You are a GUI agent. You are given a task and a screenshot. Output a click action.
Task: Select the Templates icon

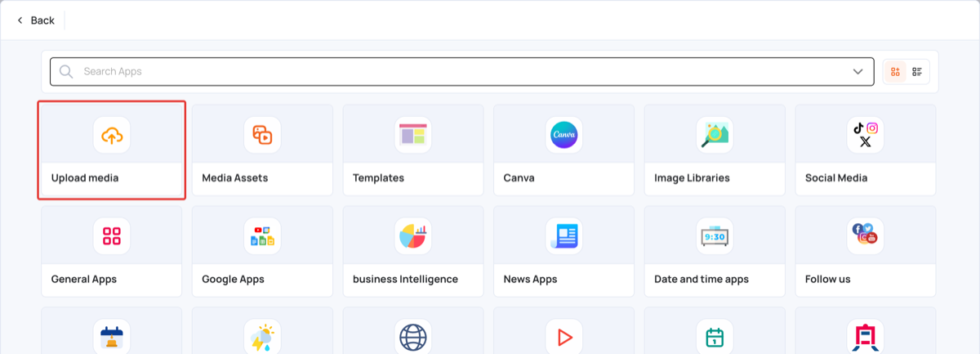pos(413,135)
